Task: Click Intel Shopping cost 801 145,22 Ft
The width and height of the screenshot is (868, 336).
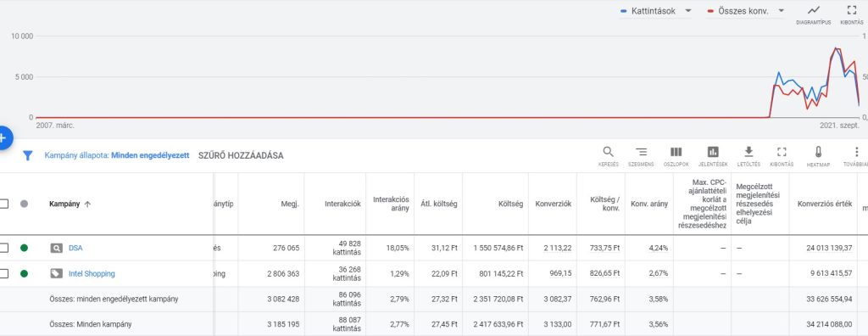Action: pyautogui.click(x=502, y=273)
